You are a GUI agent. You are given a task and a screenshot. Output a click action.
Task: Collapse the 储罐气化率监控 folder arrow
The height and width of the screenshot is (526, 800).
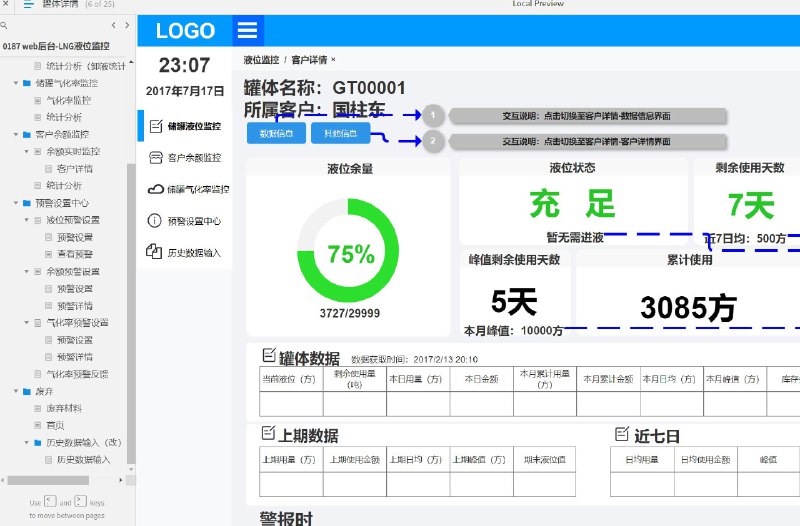(x=16, y=83)
